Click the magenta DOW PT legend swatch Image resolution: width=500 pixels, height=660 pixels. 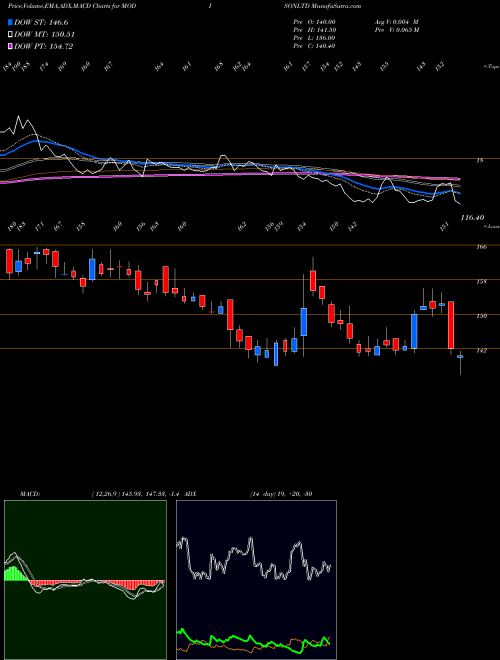pyautogui.click(x=10, y=46)
